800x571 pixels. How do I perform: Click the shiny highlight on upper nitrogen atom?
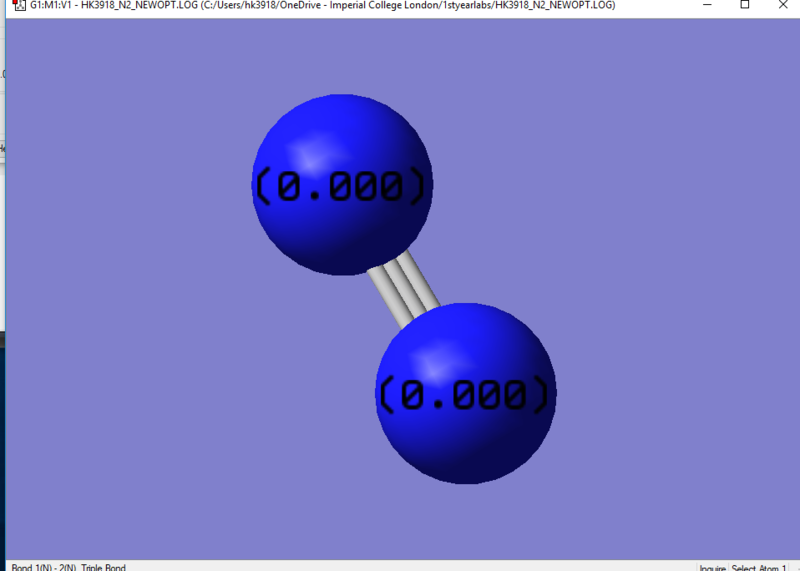[x=306, y=153]
